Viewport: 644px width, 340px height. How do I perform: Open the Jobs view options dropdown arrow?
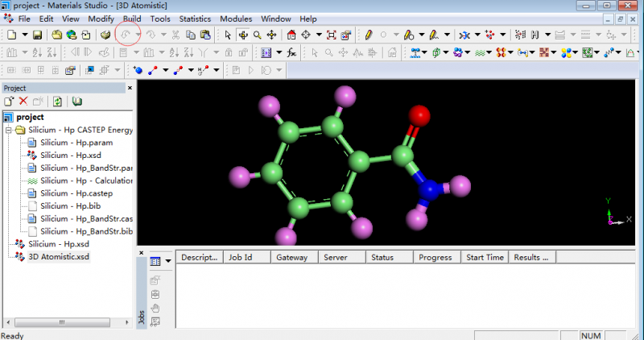[168, 261]
